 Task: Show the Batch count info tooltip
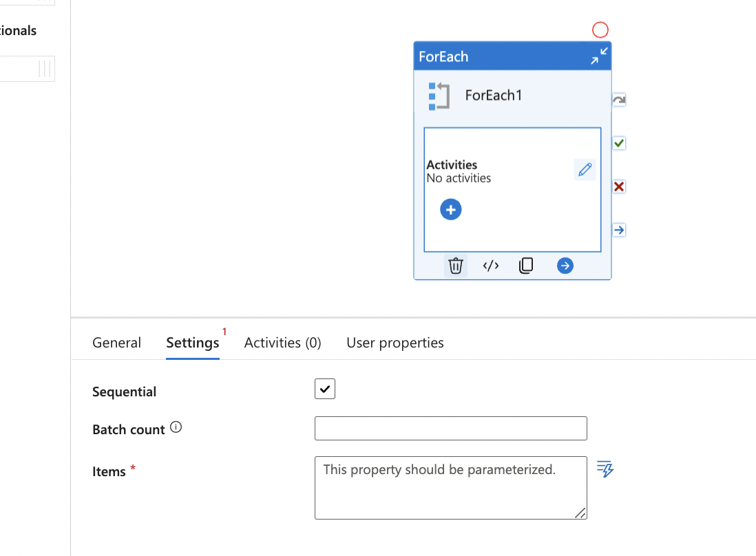[176, 427]
